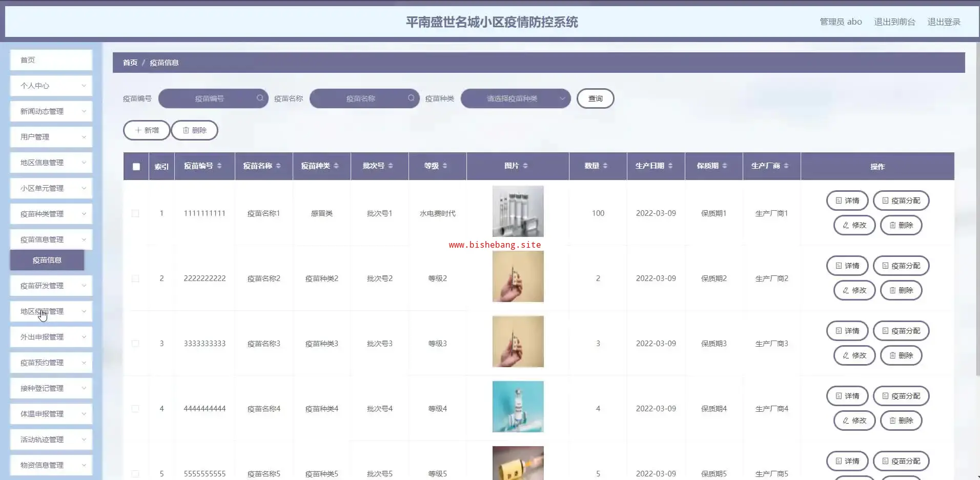The width and height of the screenshot is (980, 480).
Task: Expand 个人中心 sidebar menu
Action: [x=51, y=86]
